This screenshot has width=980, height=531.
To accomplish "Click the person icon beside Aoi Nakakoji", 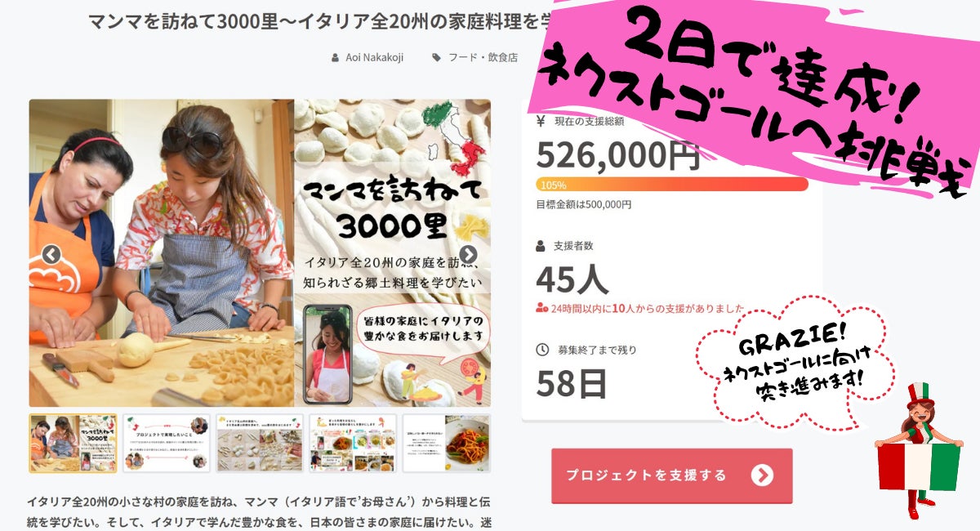I will point(335,57).
